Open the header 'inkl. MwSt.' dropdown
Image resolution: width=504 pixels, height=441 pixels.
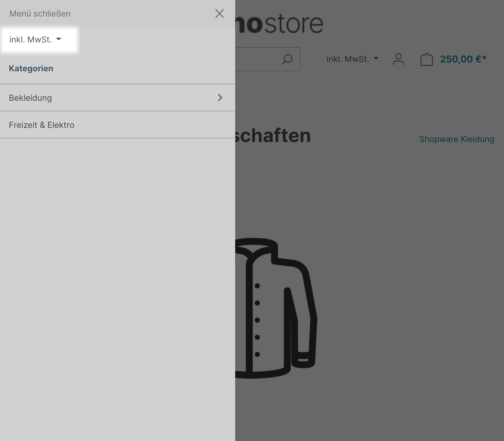[353, 59]
